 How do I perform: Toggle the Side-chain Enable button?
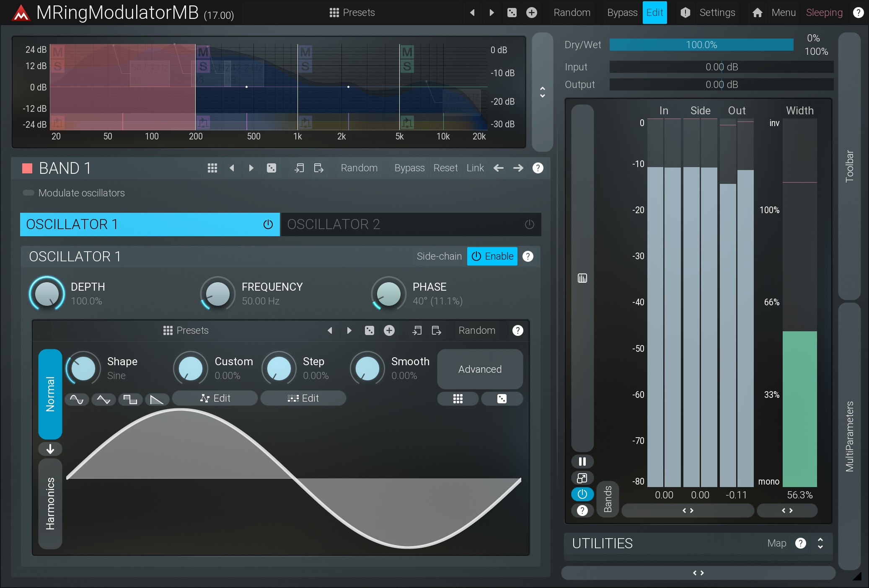click(492, 256)
